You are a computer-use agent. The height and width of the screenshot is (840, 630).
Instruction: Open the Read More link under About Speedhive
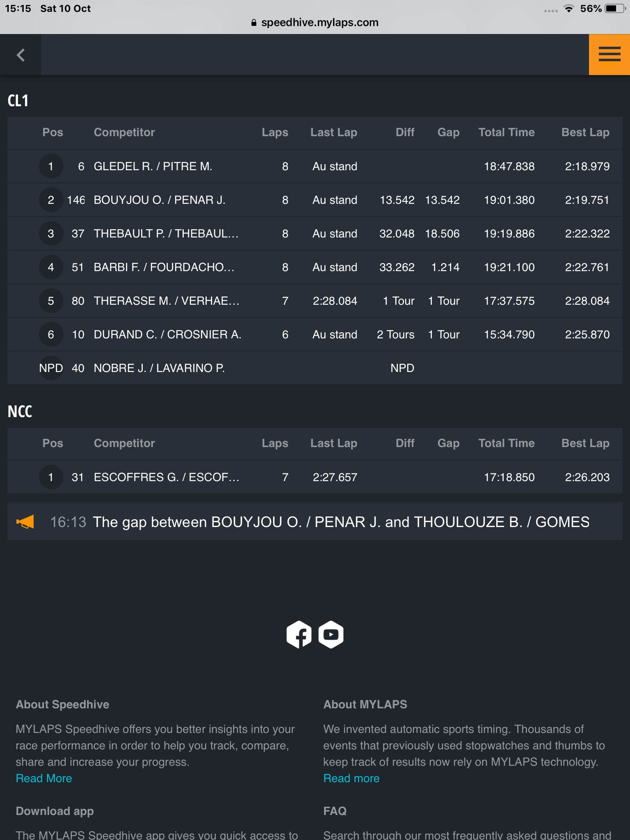[x=44, y=778]
